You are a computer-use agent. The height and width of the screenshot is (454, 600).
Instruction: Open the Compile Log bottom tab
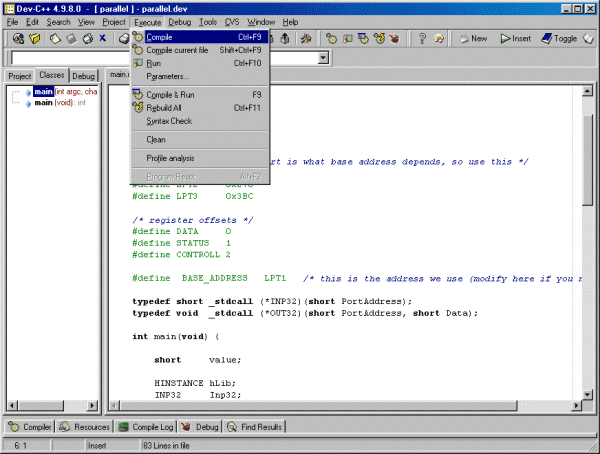tap(146, 427)
